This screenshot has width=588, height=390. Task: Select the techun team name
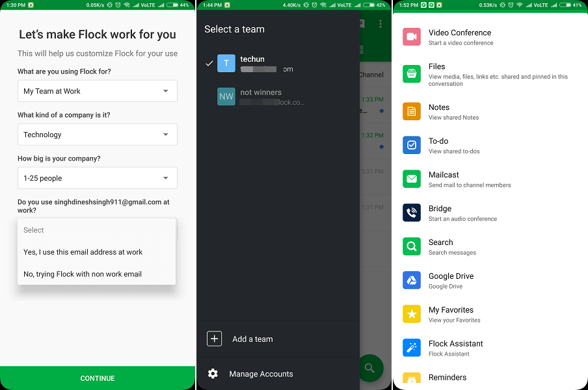[x=252, y=59]
